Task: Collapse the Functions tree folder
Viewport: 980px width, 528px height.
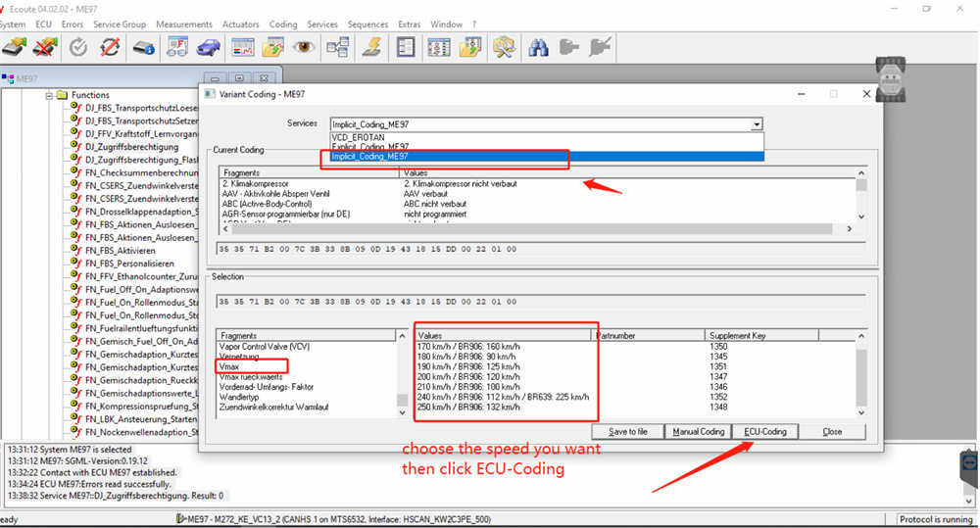Action: (x=50, y=95)
